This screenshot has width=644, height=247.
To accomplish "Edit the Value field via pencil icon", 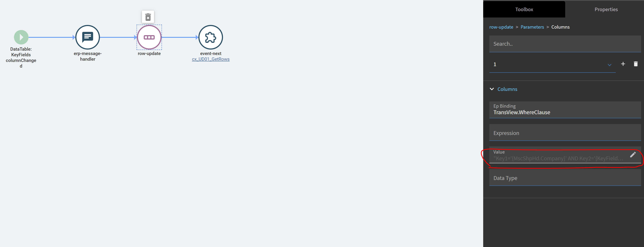I will click(x=633, y=155).
